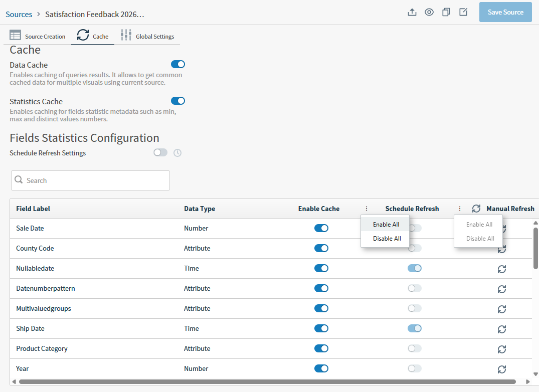Click the magnifier icon in search box
539x392 pixels.
pyautogui.click(x=19, y=180)
